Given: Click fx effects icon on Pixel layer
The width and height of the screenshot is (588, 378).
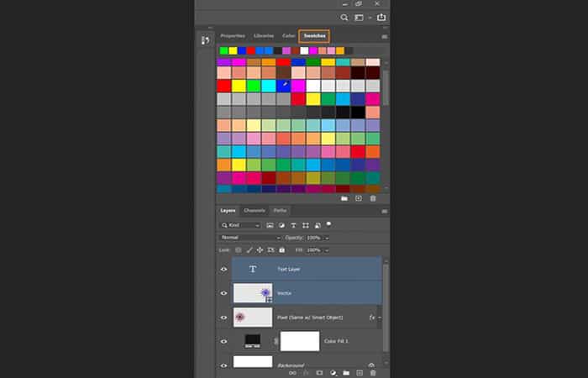Looking at the screenshot, I should click(371, 318).
